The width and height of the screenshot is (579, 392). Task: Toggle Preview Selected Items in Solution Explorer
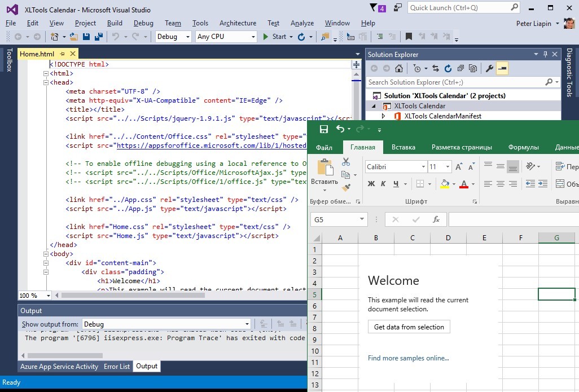click(502, 68)
